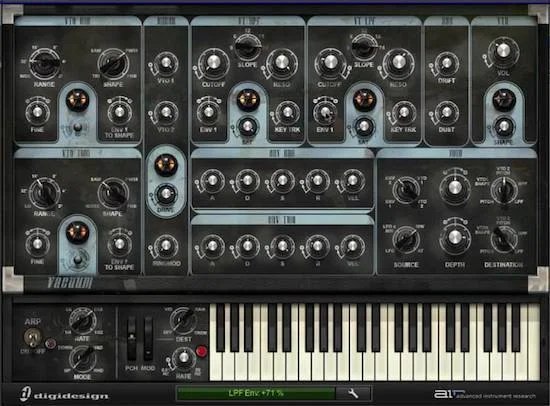Screen dimensions: 550x406
Task: Click the Envelope Two sustain S knob
Action: click(x=282, y=246)
